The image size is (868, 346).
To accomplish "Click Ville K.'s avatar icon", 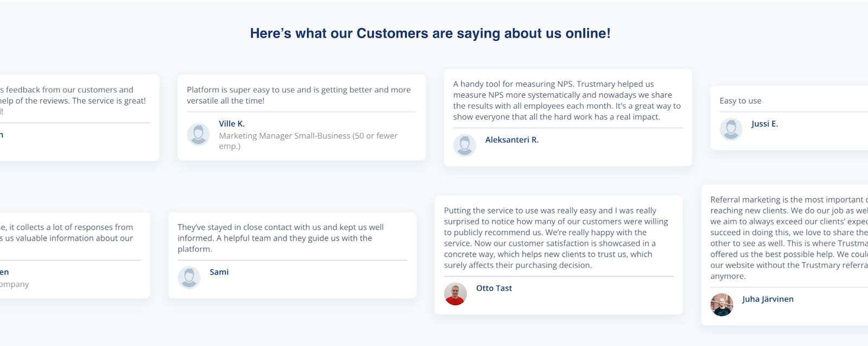I will [x=198, y=134].
